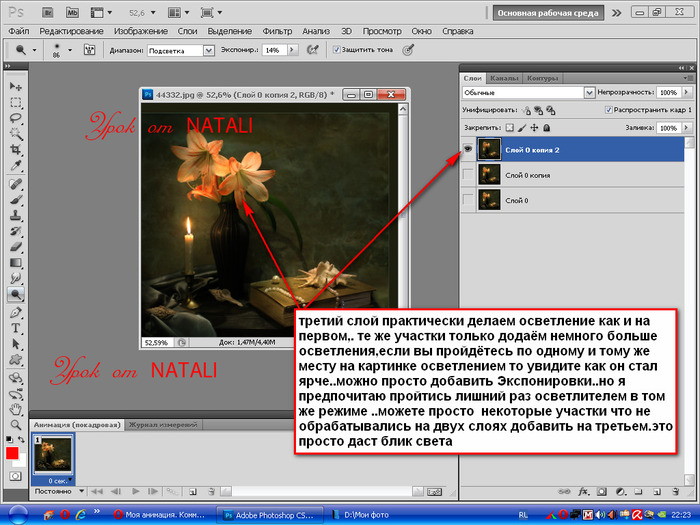Open Opacity slider arrow in Layers panel
Image resolution: width=700 pixels, height=525 pixels.
click(687, 92)
